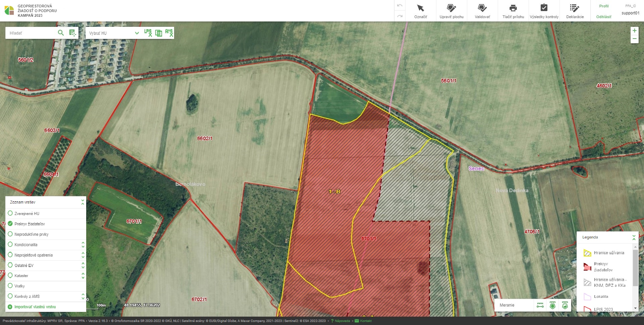Disable the Prekryv žiadateľov layer

coord(10,224)
